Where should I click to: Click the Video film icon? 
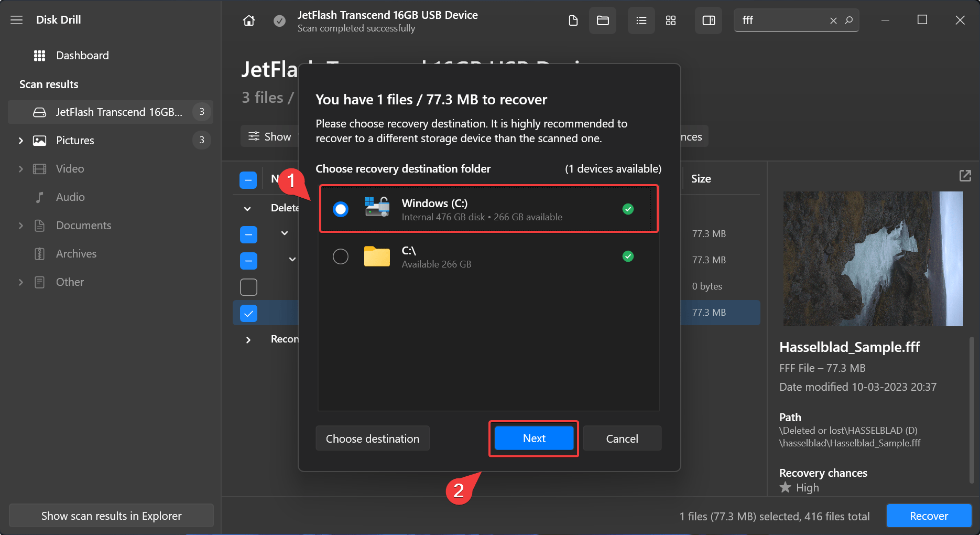40,169
